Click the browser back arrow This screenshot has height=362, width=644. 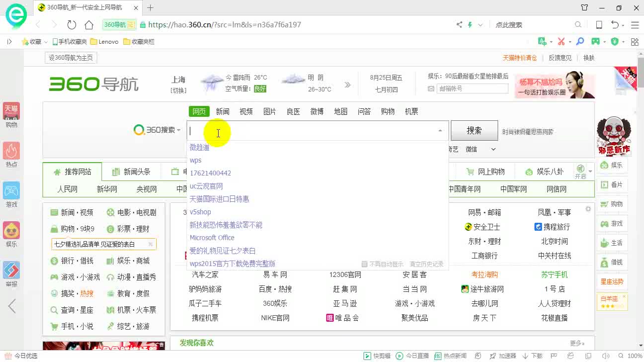pos(38,25)
